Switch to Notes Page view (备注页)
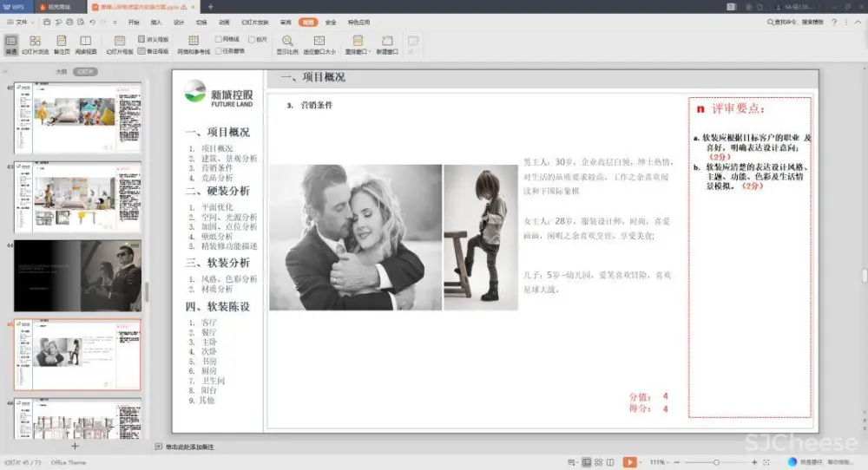 tap(62, 44)
